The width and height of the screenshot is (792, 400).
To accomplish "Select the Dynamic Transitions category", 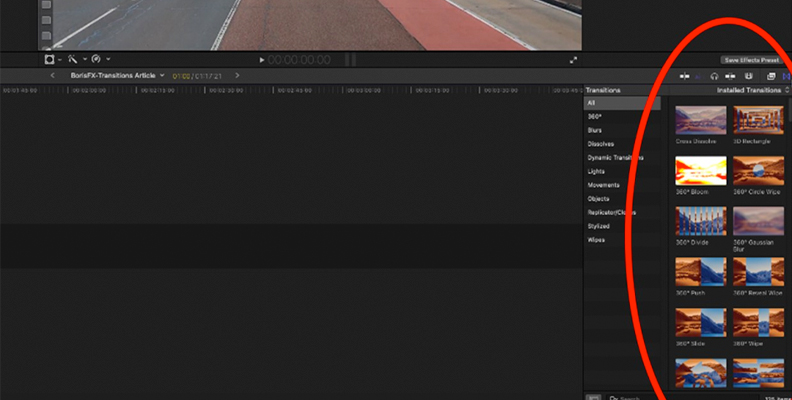I will point(622,158).
